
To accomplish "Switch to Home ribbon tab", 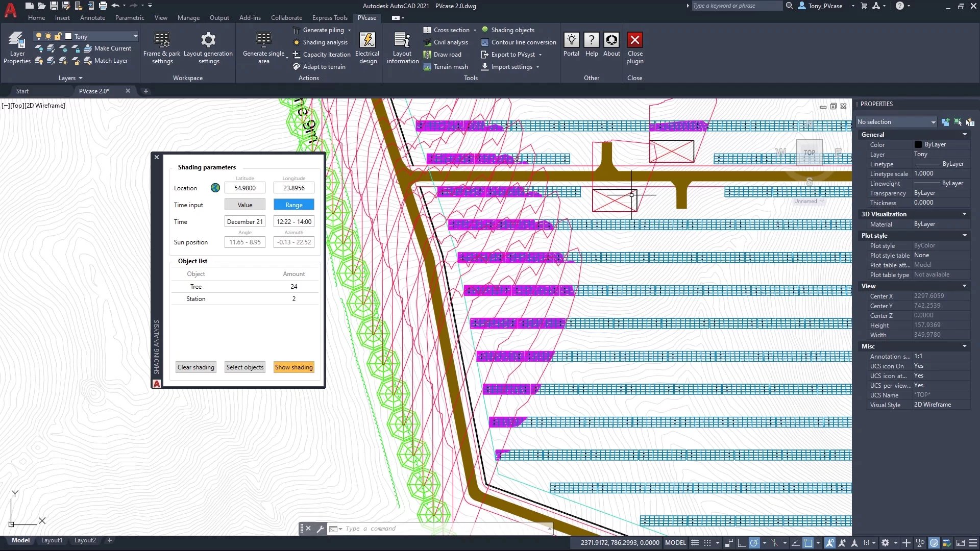I will pos(36,18).
